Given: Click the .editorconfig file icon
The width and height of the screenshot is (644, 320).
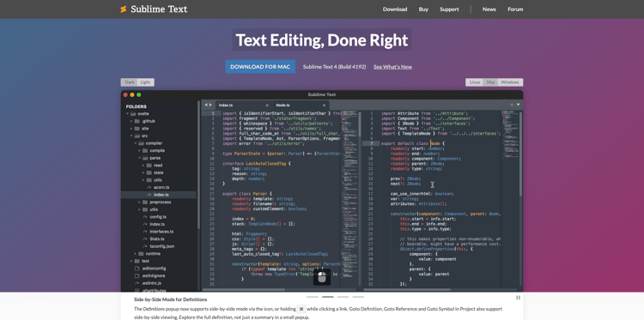Looking at the screenshot, I should pyautogui.click(x=137, y=269).
